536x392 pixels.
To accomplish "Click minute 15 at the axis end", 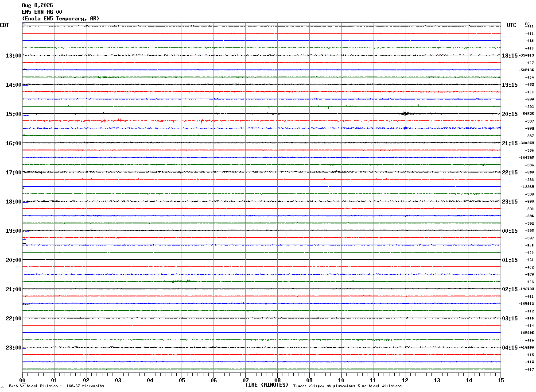I will click(x=501, y=380).
